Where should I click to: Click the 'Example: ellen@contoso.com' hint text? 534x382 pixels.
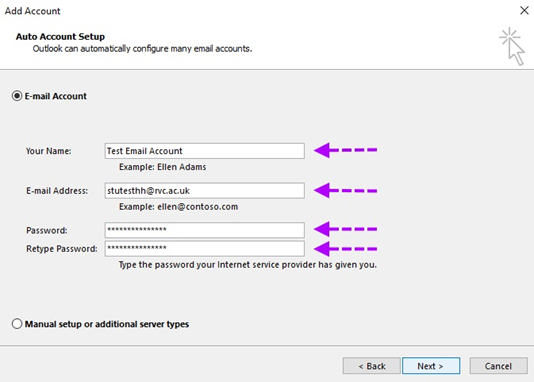coord(178,207)
